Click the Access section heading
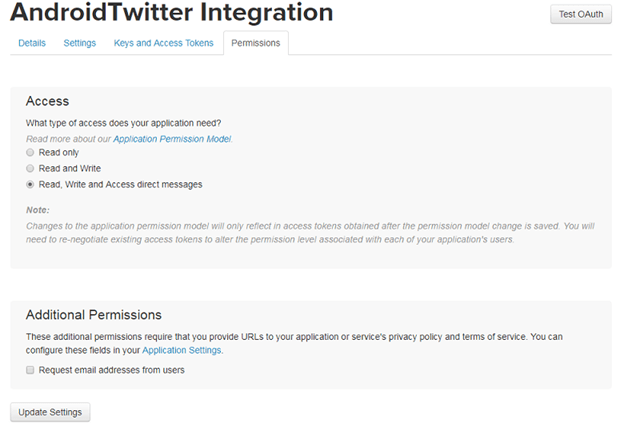 [x=47, y=102]
